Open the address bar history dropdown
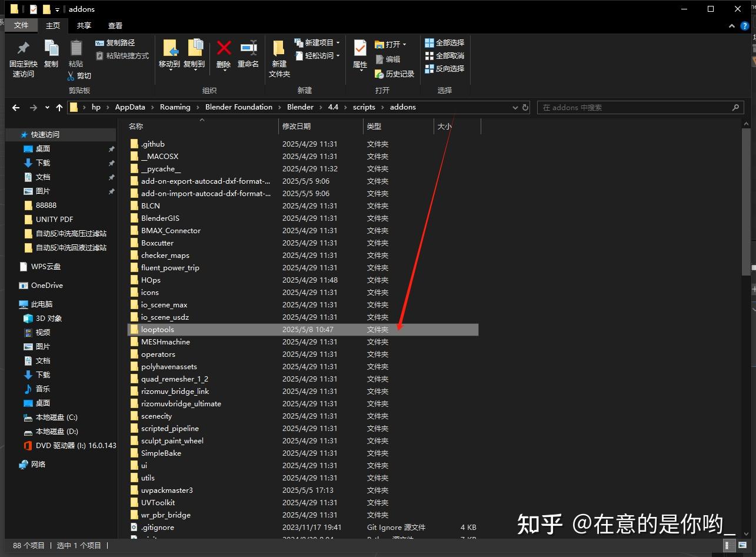This screenshot has height=557, width=756. click(515, 107)
